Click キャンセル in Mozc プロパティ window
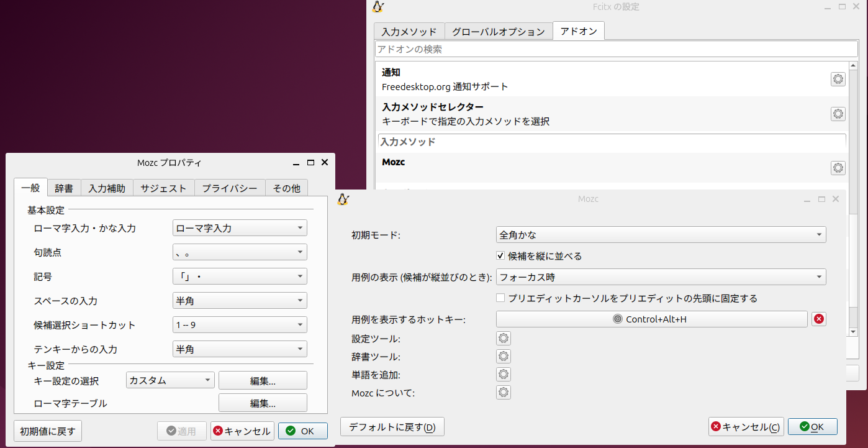The height and width of the screenshot is (448, 868). click(x=243, y=431)
